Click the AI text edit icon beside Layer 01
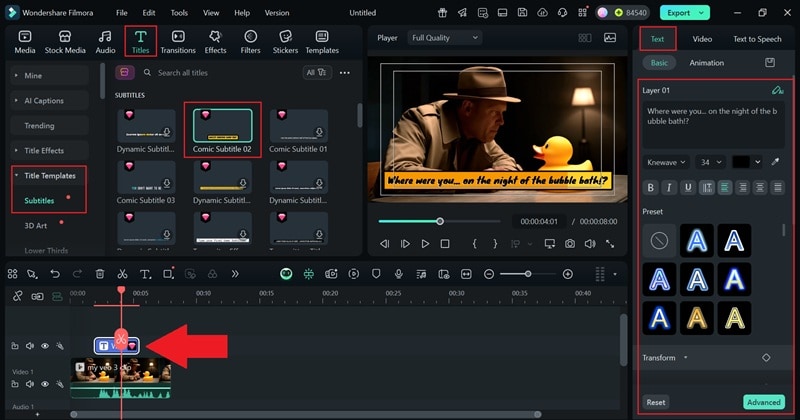800x420 pixels. [777, 90]
